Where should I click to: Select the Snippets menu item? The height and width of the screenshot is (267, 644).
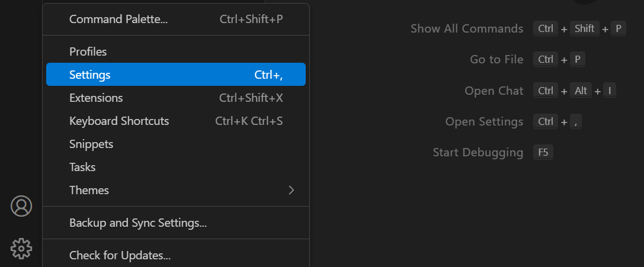(x=91, y=144)
